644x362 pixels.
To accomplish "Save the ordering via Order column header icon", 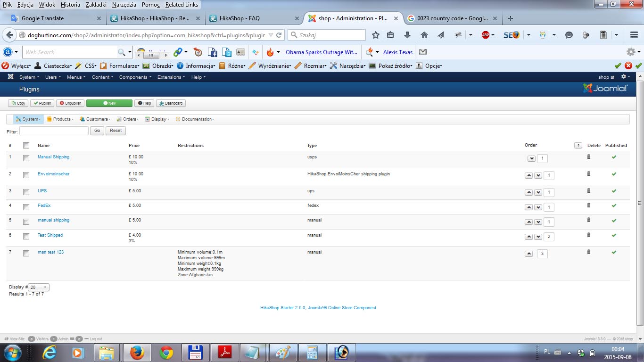I will (x=578, y=145).
